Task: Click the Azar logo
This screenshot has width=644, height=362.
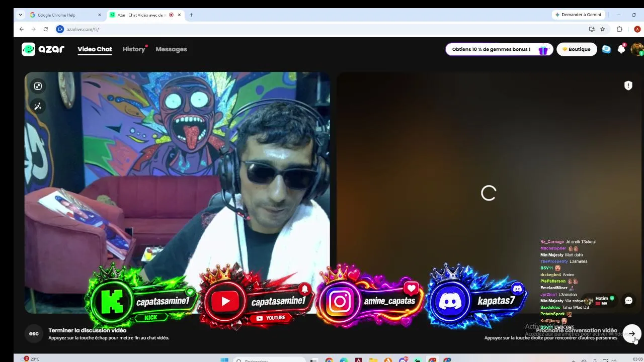Action: (43, 49)
